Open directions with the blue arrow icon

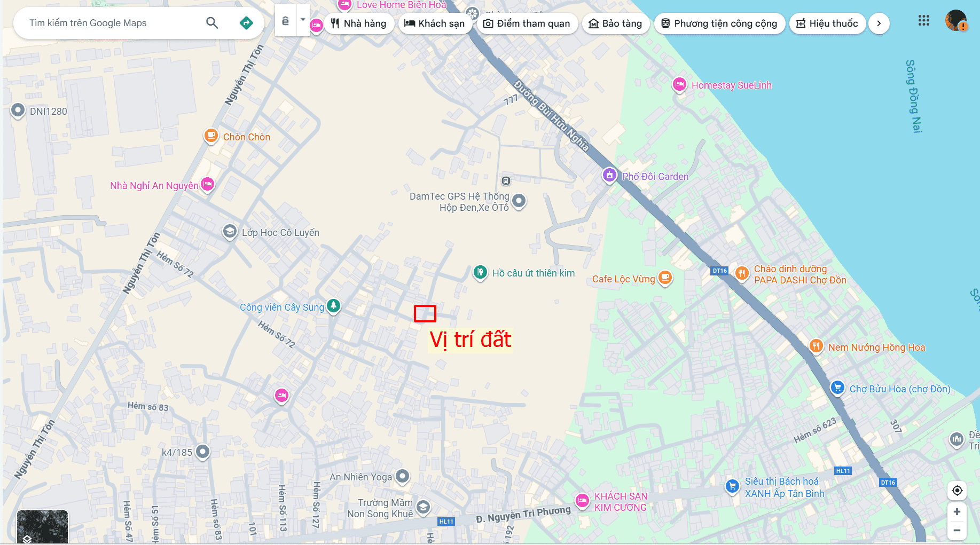point(246,23)
